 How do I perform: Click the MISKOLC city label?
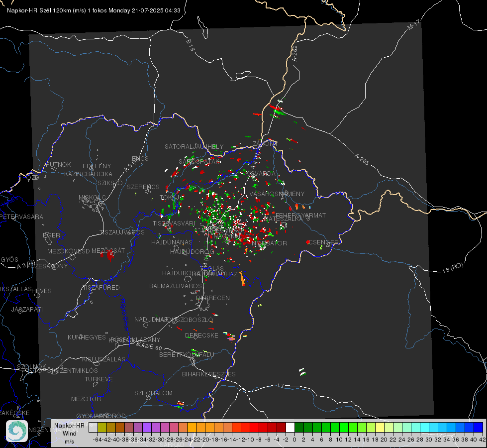point(92,198)
